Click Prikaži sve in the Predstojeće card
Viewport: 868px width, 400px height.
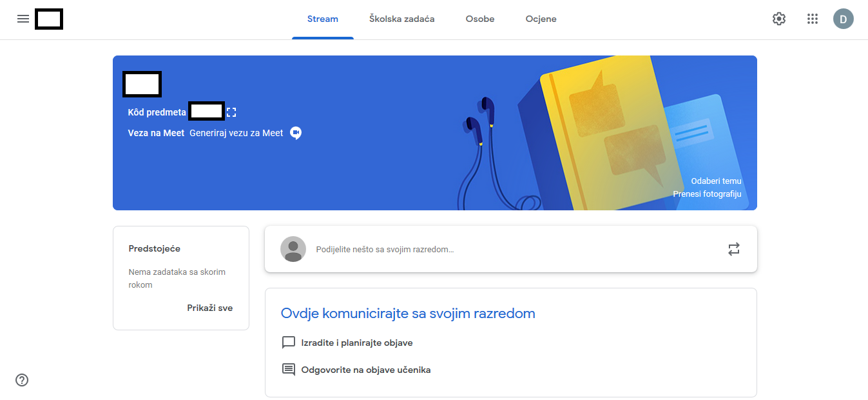point(210,308)
